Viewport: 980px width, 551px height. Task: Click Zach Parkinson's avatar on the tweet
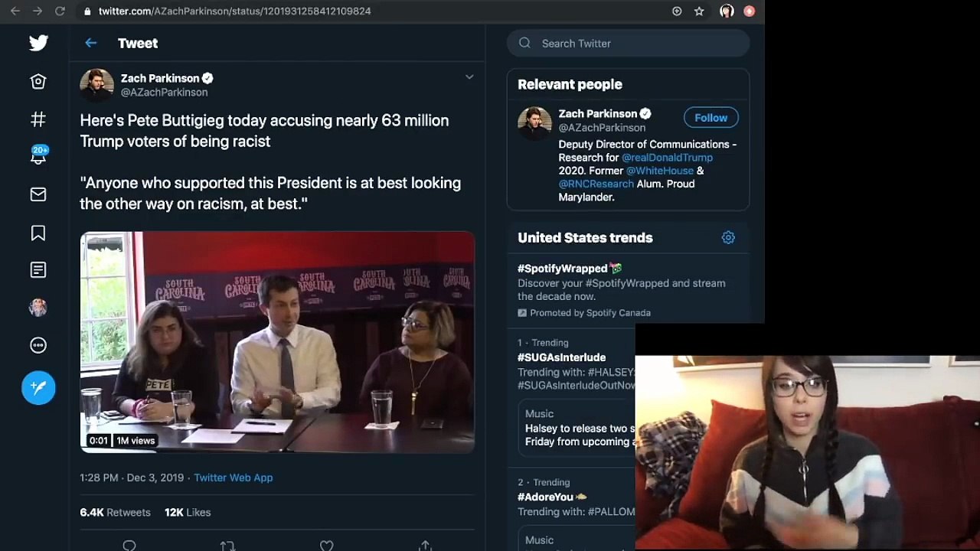97,85
